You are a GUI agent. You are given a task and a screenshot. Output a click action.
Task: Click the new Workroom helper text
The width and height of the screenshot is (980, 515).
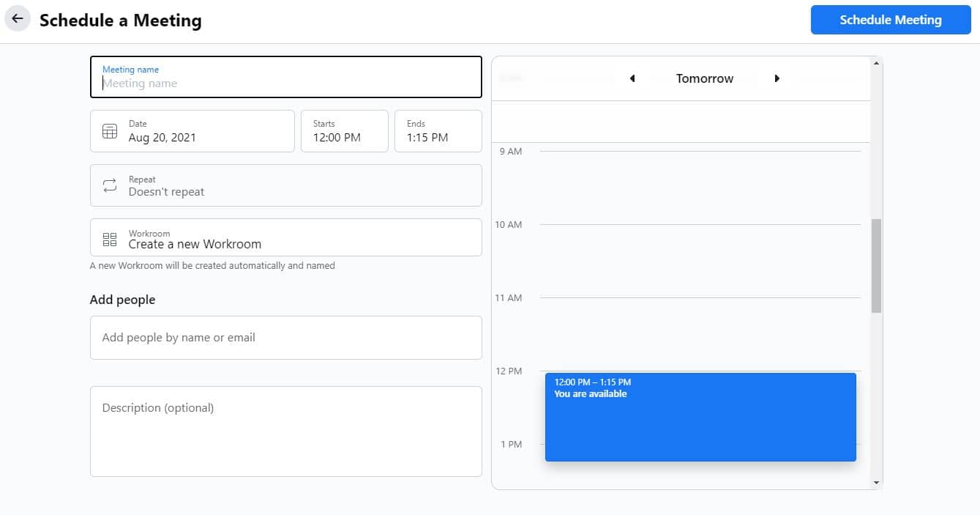click(212, 265)
